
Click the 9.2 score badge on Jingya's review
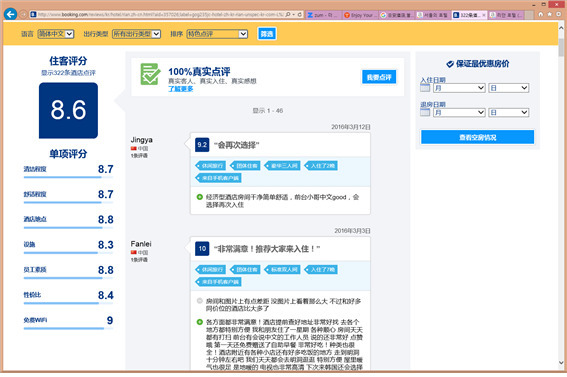coord(202,145)
